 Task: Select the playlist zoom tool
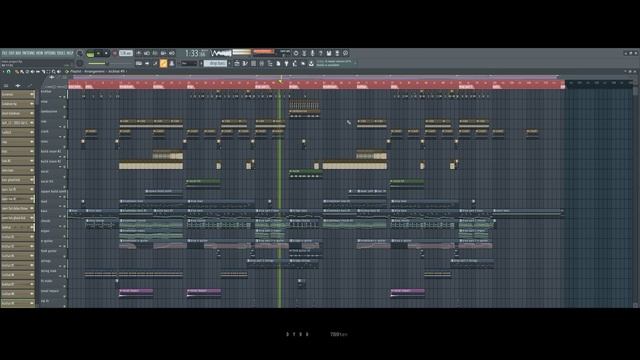pyautogui.click(x=53, y=72)
